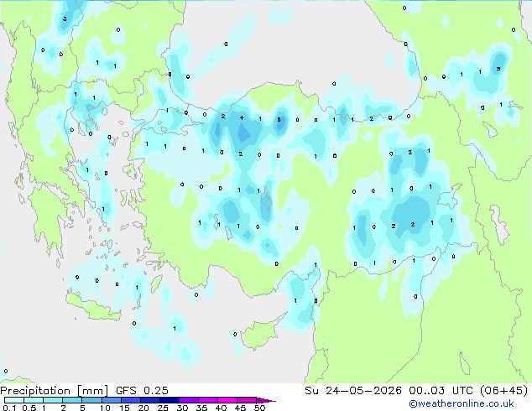The height and width of the screenshot is (411, 532).
Task: Click the 40–45 mm magenta legend swatch
Action: coord(227,400)
